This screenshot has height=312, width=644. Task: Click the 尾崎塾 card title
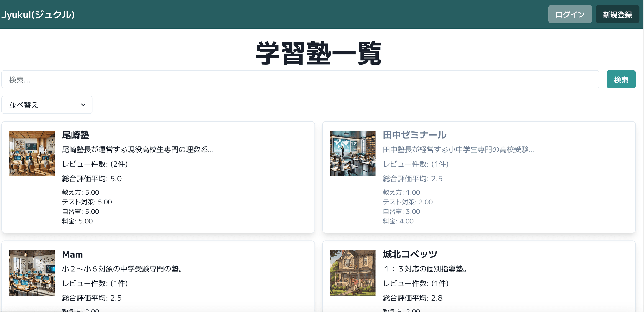(76, 135)
